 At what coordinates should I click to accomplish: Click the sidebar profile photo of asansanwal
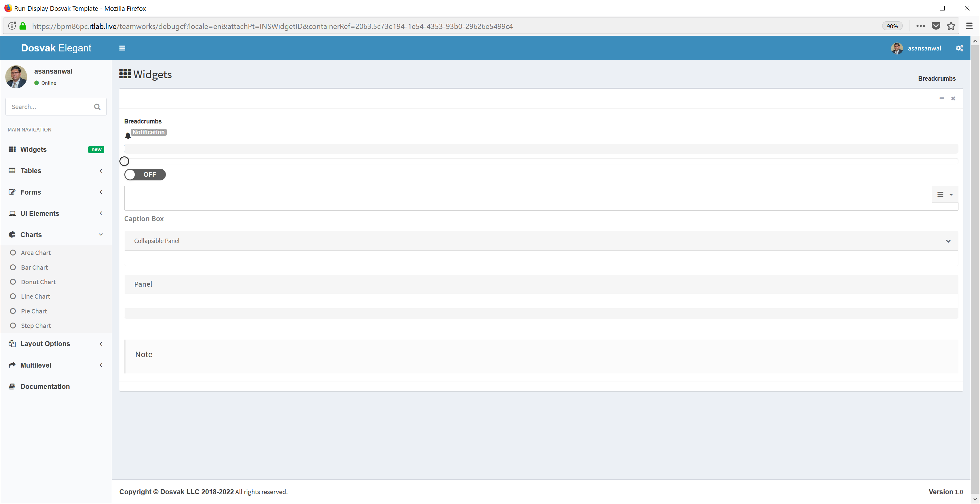tap(16, 77)
